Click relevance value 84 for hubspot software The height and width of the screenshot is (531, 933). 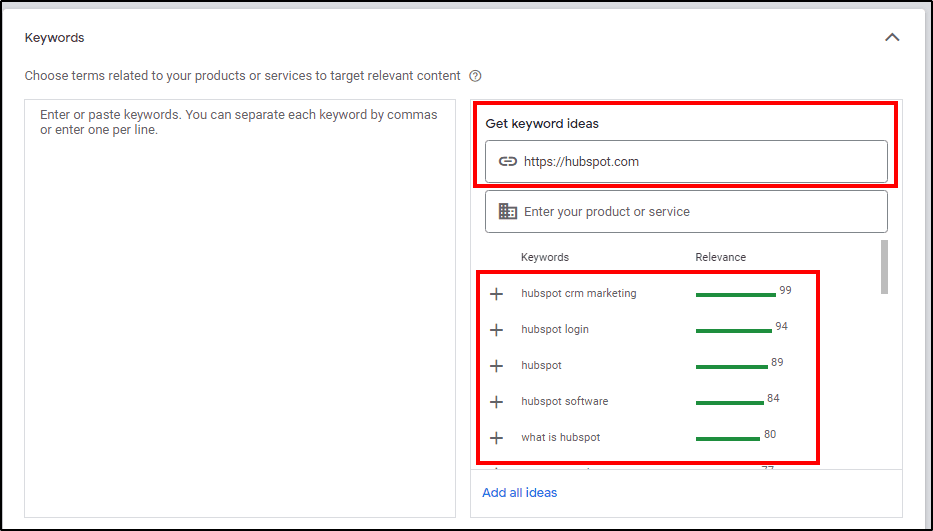[773, 398]
